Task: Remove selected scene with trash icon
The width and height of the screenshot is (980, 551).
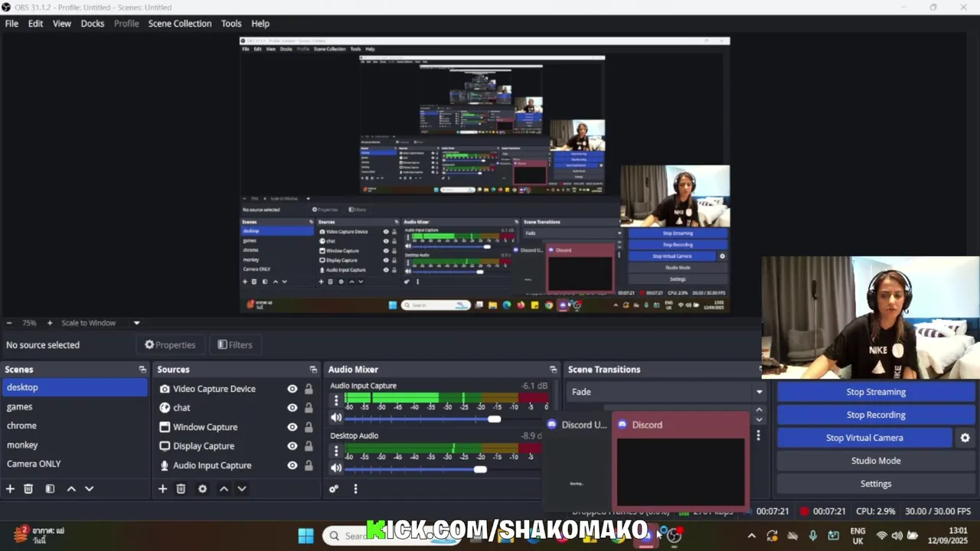Action: pos(28,489)
